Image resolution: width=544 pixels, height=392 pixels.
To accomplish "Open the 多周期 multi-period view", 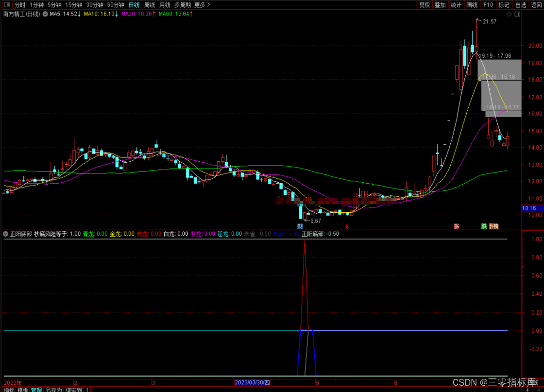I will coord(183,5).
